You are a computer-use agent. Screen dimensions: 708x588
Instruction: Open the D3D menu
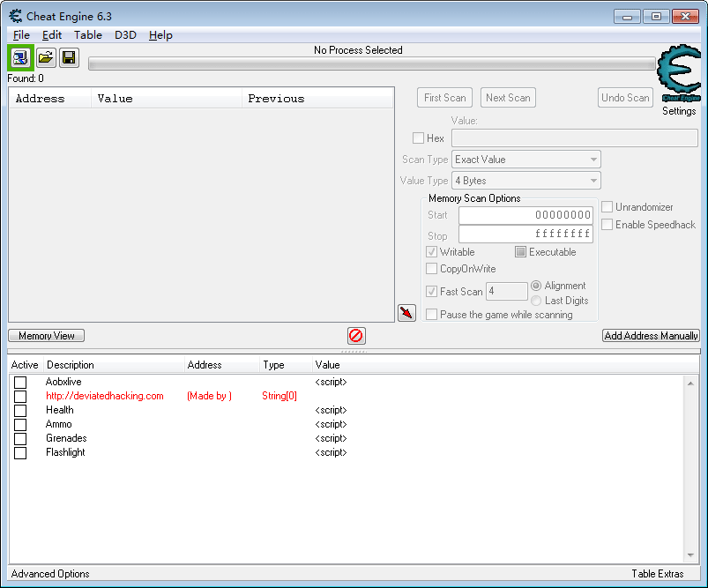pyautogui.click(x=125, y=35)
